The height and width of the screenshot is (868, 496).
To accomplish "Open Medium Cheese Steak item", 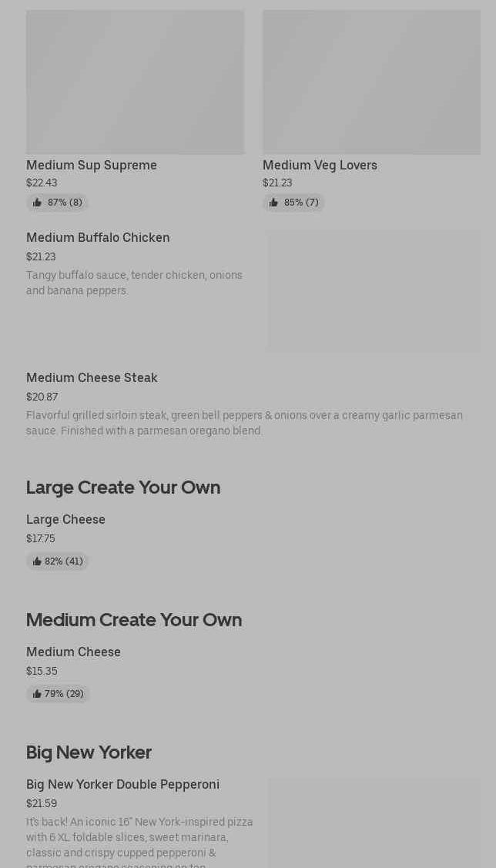I will click(x=92, y=378).
